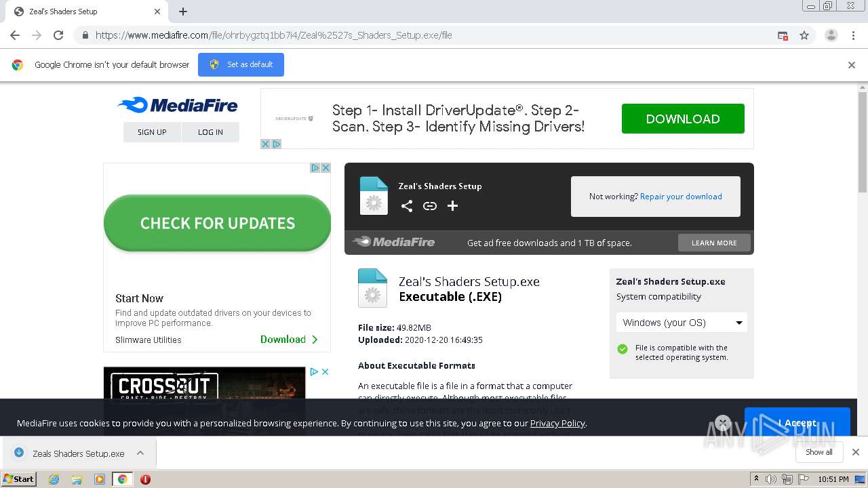Close the downloads bar
Image resolution: width=868 pixels, height=488 pixels.
point(855,452)
